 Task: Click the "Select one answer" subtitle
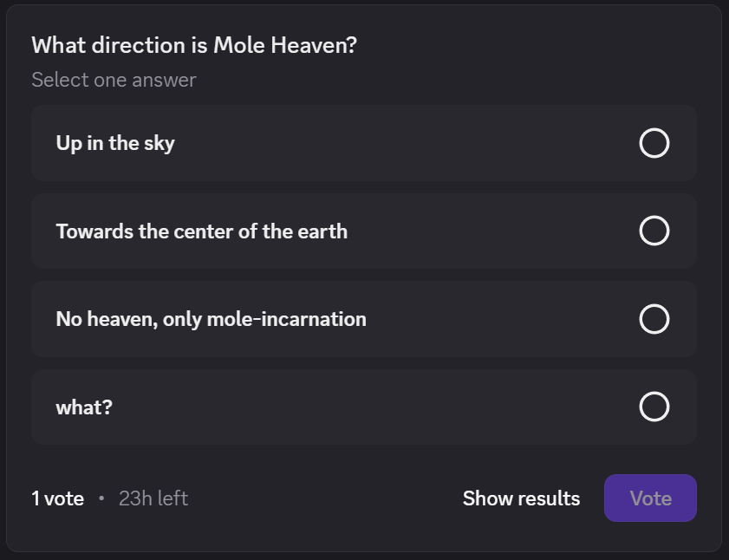(x=114, y=80)
